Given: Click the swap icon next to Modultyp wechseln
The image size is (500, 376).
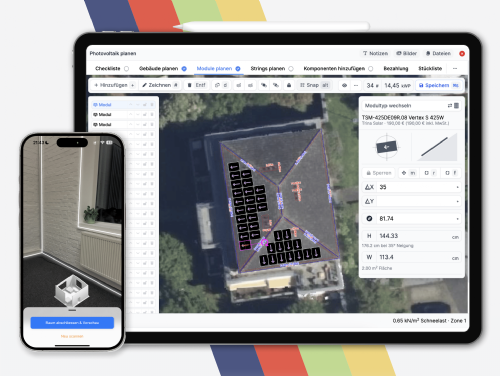Looking at the screenshot, I should click(x=450, y=106).
